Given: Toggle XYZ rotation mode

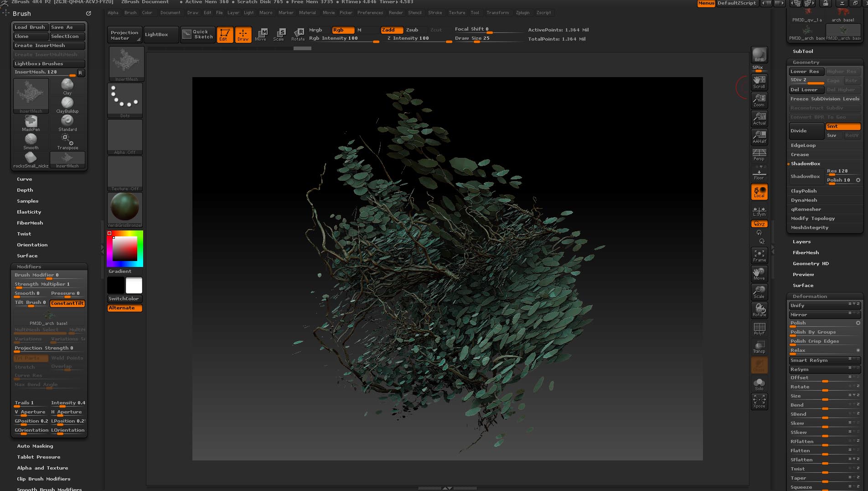Looking at the screenshot, I should click(x=759, y=224).
